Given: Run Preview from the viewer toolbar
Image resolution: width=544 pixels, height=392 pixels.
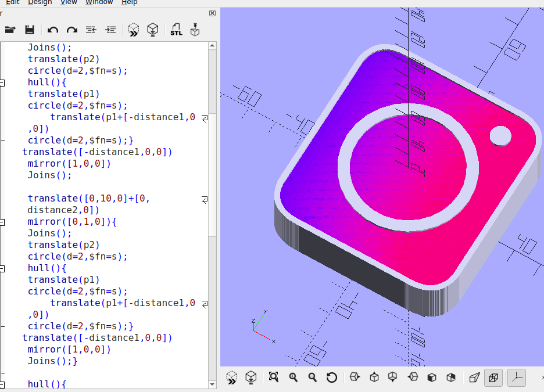Looking at the screenshot, I should [232, 377].
